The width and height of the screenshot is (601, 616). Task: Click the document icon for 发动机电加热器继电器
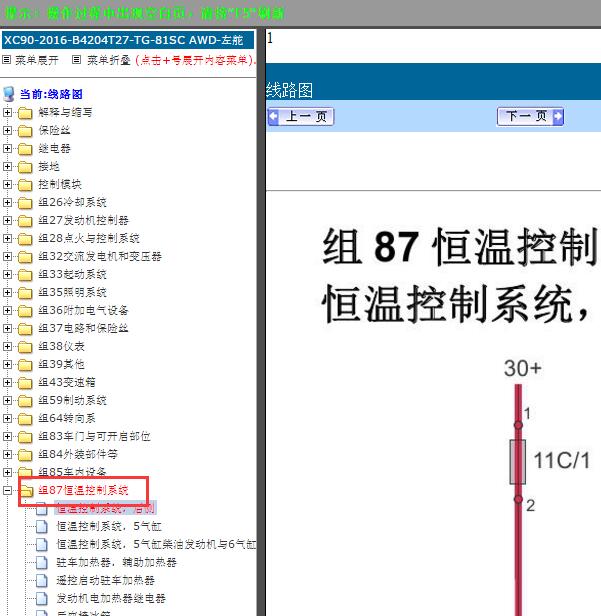[42, 599]
